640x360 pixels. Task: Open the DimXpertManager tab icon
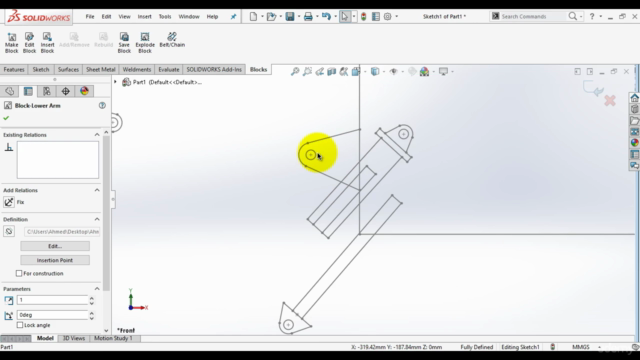(65, 91)
